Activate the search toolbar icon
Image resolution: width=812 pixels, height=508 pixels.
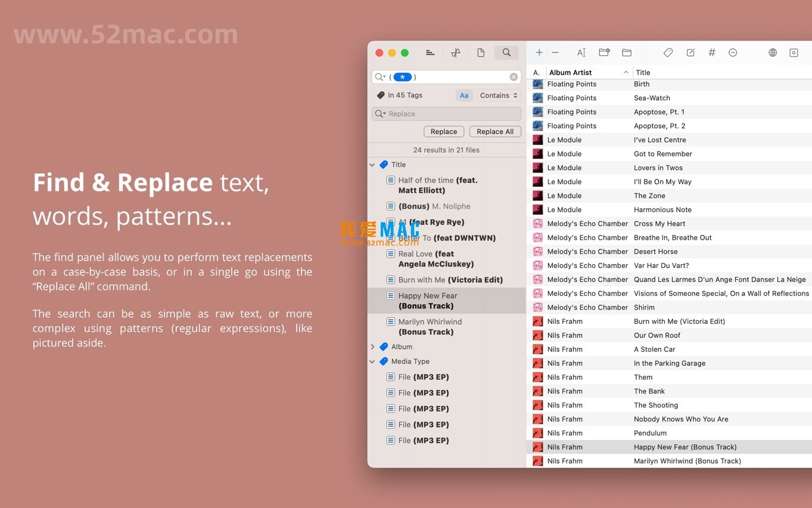coord(506,52)
